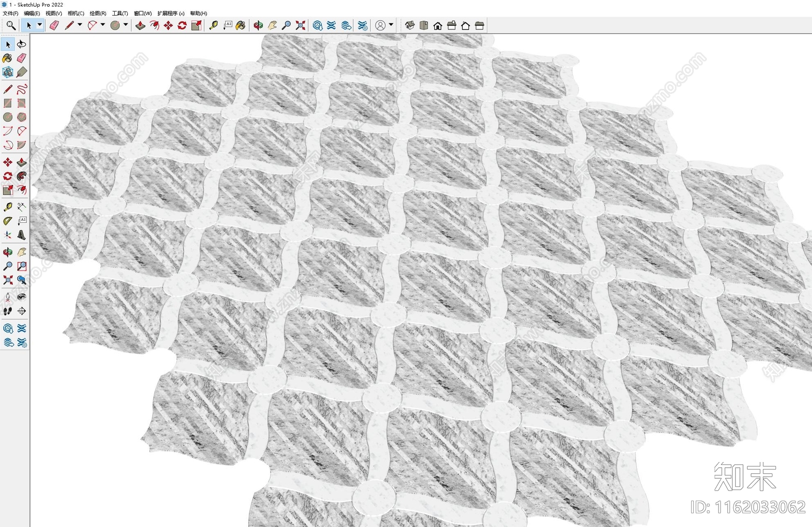This screenshot has height=527, width=812.
Task: Click the Send to LayOut icon in top toolbar
Action: (x=346, y=25)
